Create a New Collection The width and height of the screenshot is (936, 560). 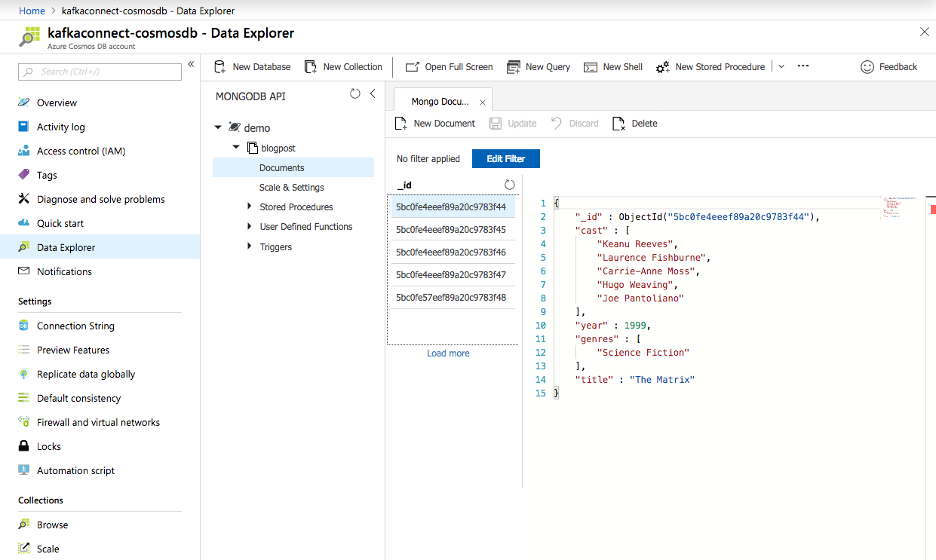(x=343, y=66)
